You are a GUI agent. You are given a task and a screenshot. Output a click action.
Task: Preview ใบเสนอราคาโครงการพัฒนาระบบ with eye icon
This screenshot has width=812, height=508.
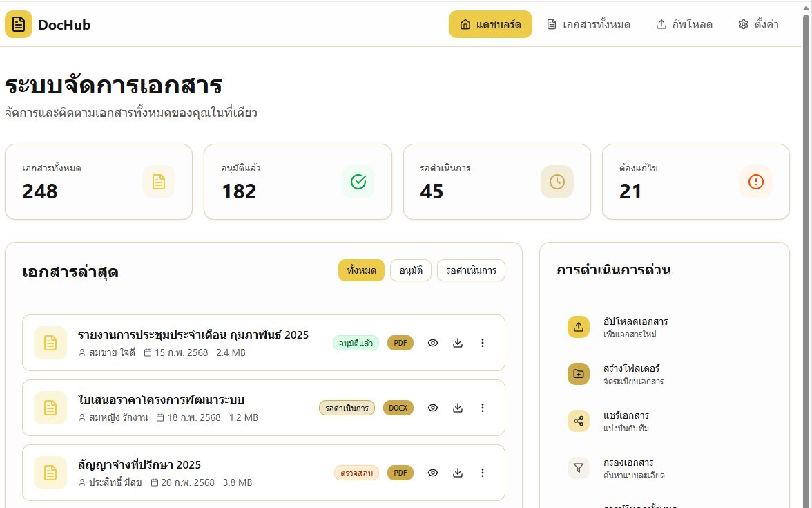pos(433,408)
